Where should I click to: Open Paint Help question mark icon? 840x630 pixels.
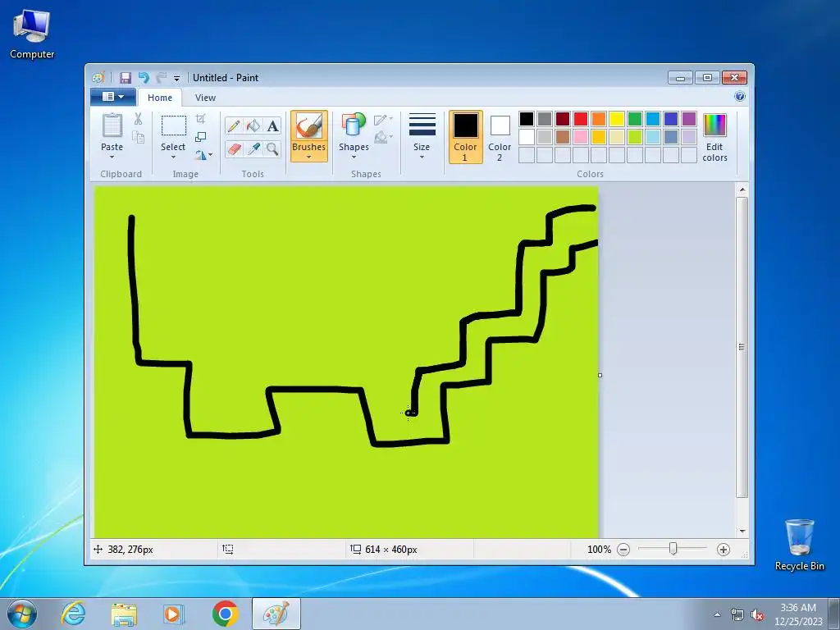pos(740,97)
